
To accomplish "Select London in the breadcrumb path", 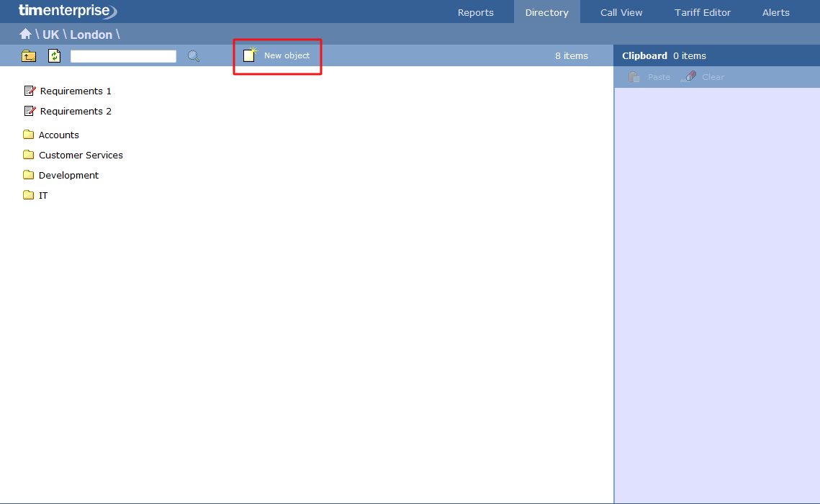I will 91,35.
